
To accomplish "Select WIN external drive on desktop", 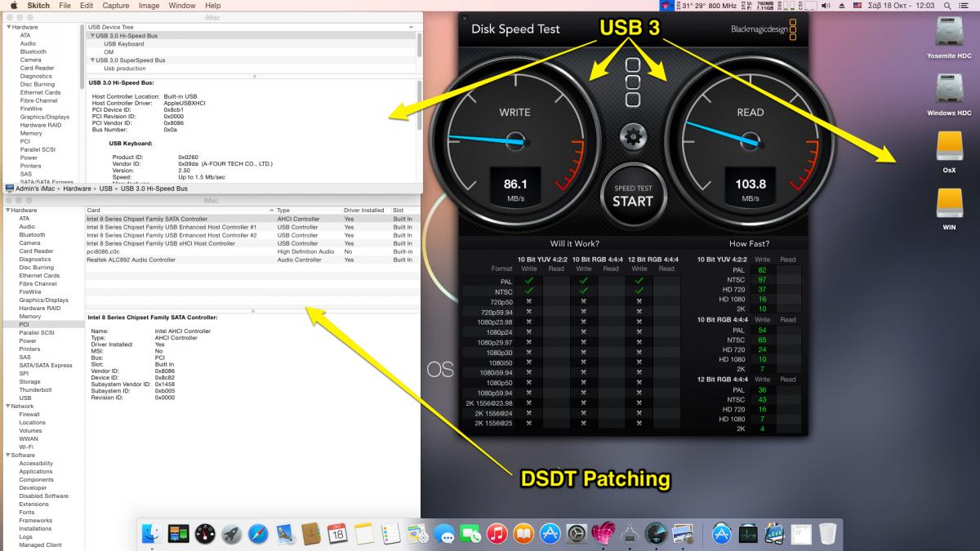I will 949,210.
